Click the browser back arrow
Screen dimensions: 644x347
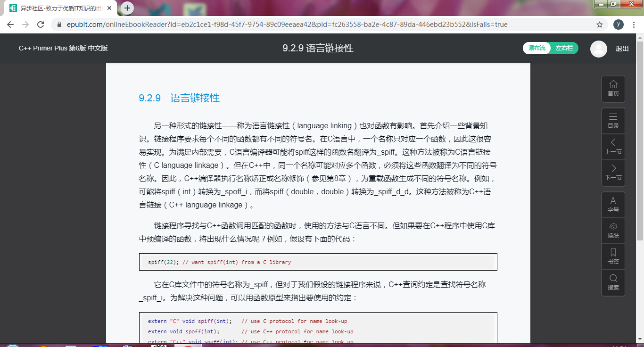[10, 24]
